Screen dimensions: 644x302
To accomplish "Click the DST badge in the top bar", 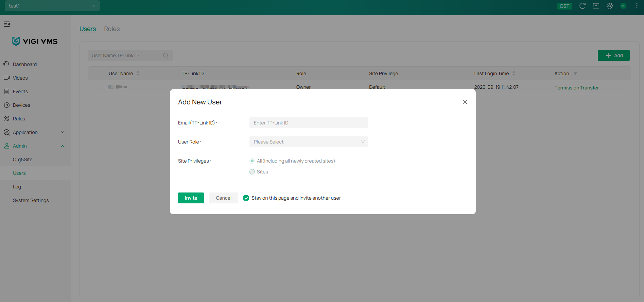I will [565, 6].
